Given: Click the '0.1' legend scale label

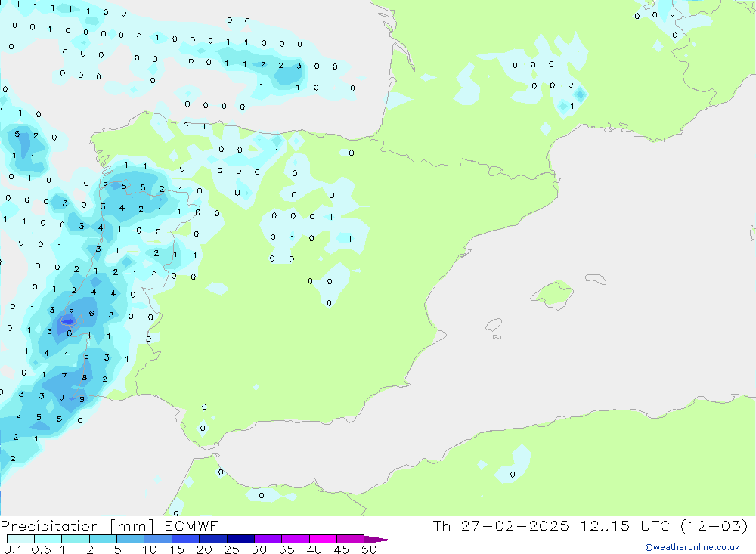Looking at the screenshot, I should pyautogui.click(x=13, y=549).
